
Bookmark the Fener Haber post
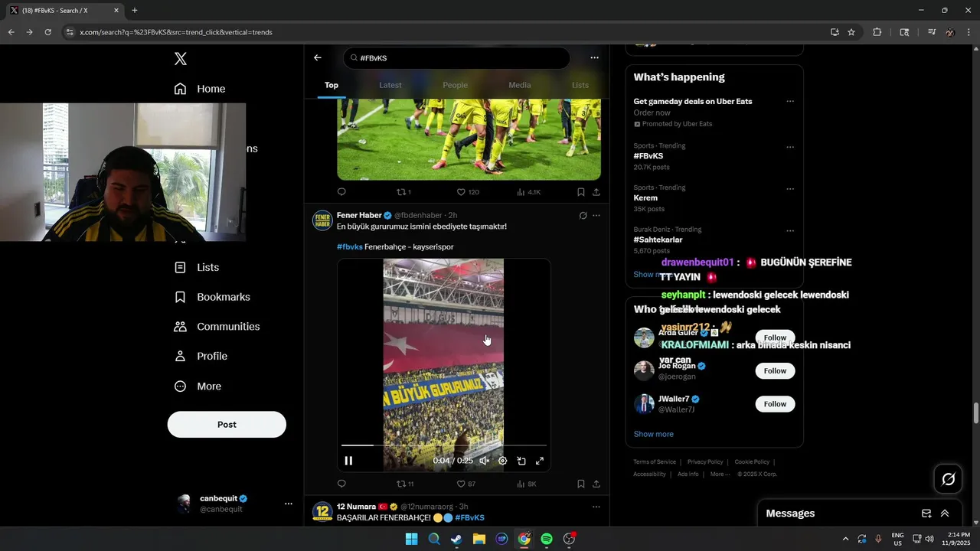[x=581, y=484]
